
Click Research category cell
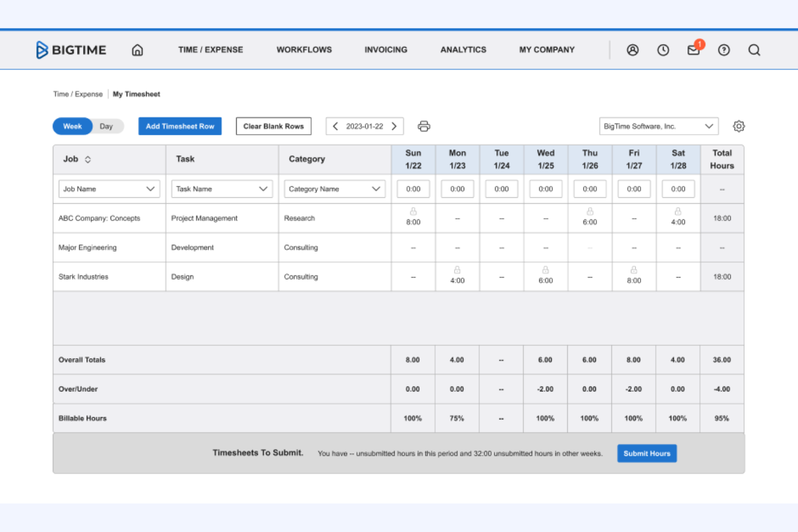pyautogui.click(x=335, y=218)
